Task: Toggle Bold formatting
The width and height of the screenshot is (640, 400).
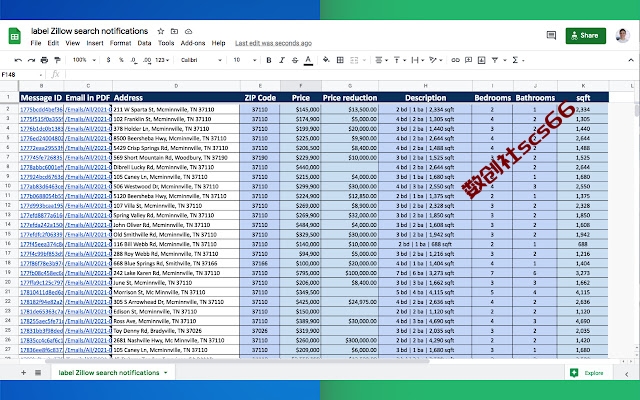Action: pyautogui.click(x=269, y=60)
